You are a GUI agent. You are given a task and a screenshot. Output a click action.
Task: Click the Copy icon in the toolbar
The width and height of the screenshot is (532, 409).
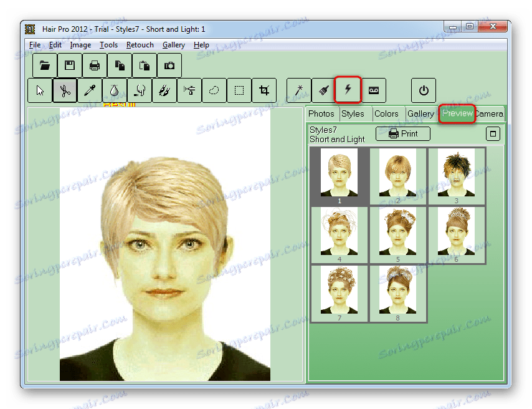pyautogui.click(x=120, y=65)
